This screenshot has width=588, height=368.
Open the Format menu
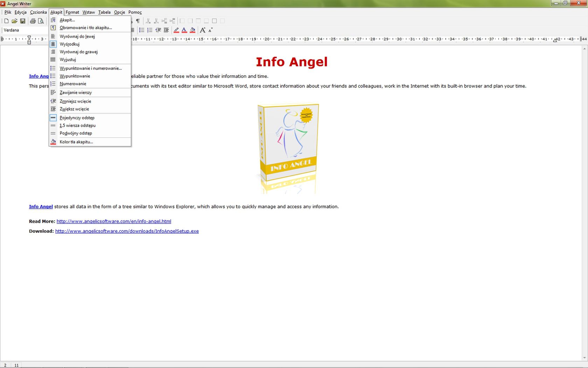[72, 12]
